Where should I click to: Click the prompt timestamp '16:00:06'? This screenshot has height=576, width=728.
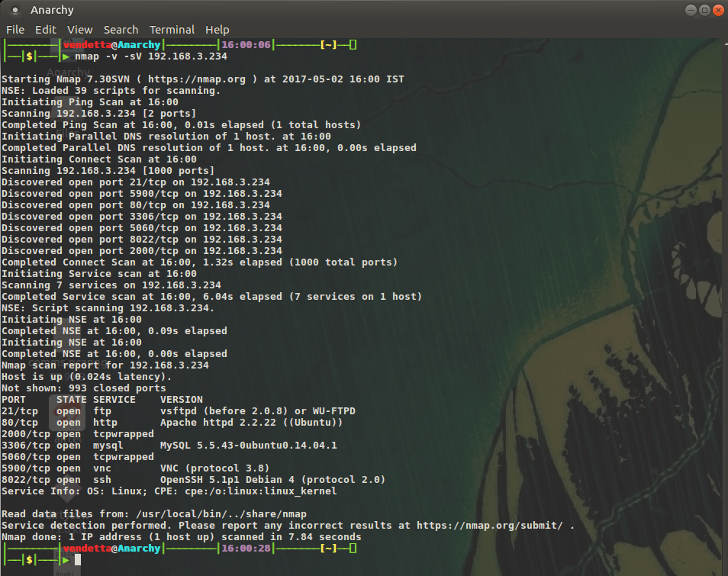[x=246, y=44]
